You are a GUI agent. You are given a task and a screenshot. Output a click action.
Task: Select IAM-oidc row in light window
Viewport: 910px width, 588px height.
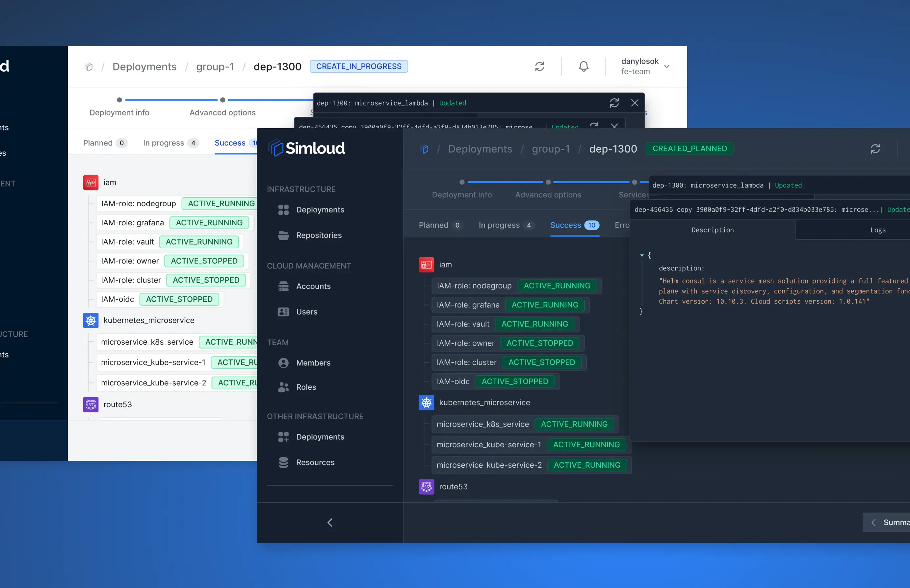pos(160,299)
